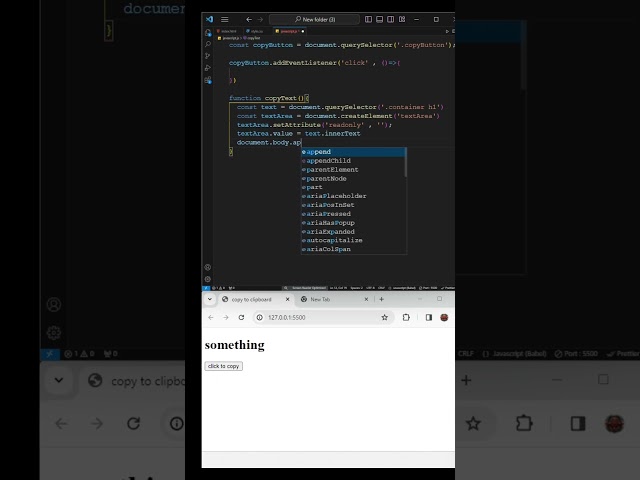Screen dimensions: 640x480
Task: Select the javascript.js editor tab
Action: (x=289, y=31)
